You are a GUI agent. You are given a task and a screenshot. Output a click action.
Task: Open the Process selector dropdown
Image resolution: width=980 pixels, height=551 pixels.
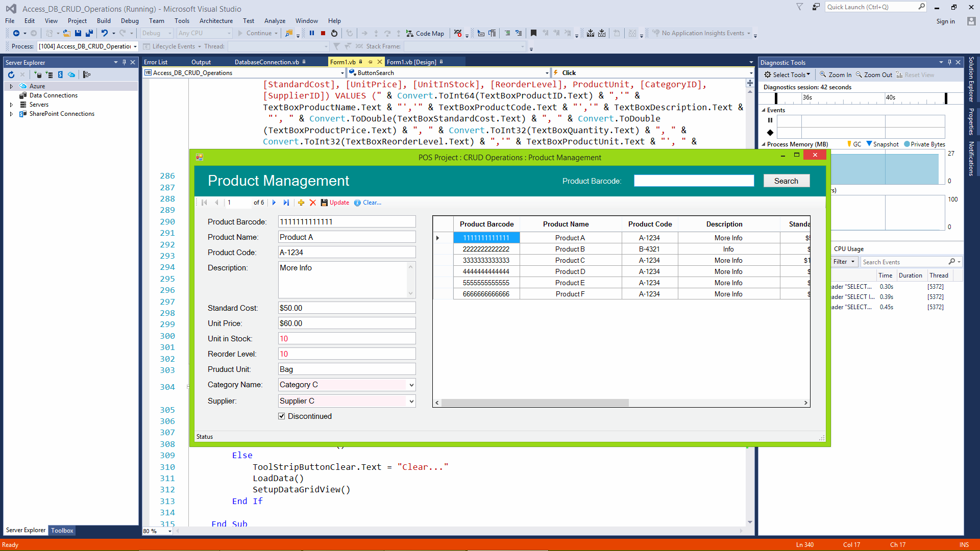click(x=135, y=46)
